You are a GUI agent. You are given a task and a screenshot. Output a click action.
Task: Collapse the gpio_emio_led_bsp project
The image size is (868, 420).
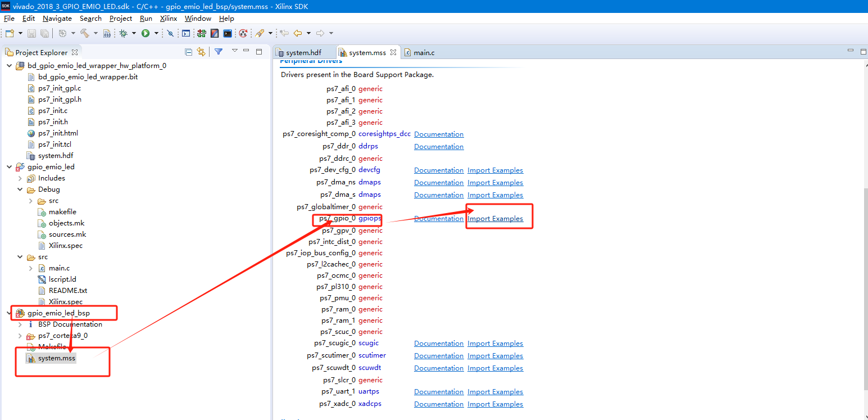(9, 313)
